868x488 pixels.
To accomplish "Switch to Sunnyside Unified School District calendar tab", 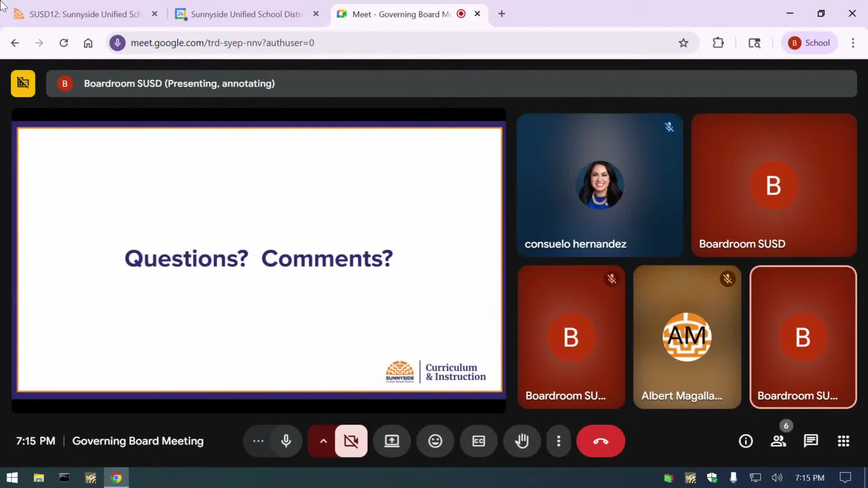I will (246, 14).
